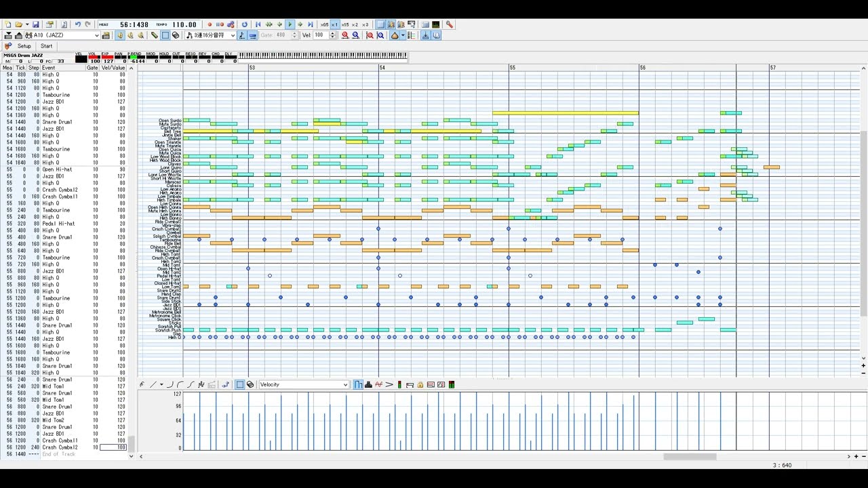
Task: Click the P.BEND value -6144 meter
Action: point(135,58)
